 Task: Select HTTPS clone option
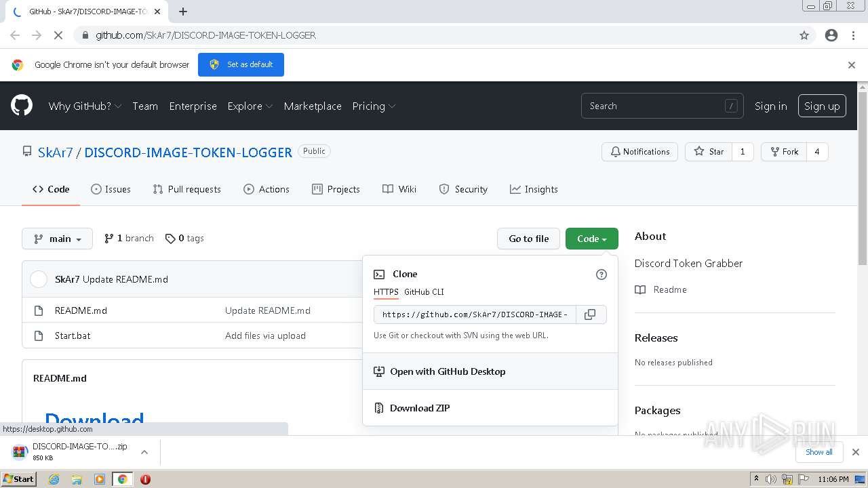386,292
